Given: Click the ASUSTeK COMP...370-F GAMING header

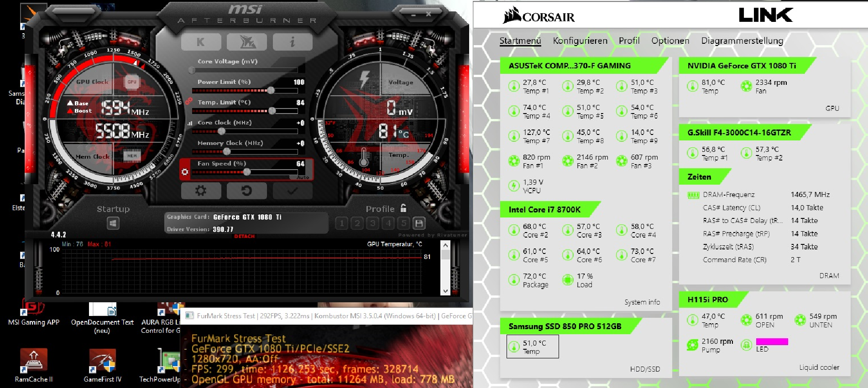Looking at the screenshot, I should click(x=584, y=66).
